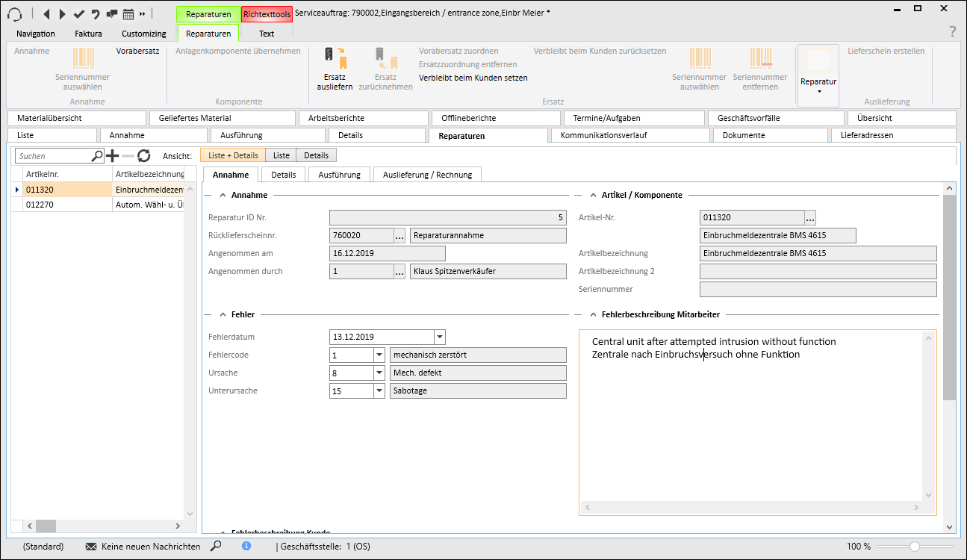The width and height of the screenshot is (967, 560).
Task: Refresh the repair list
Action: (x=143, y=155)
